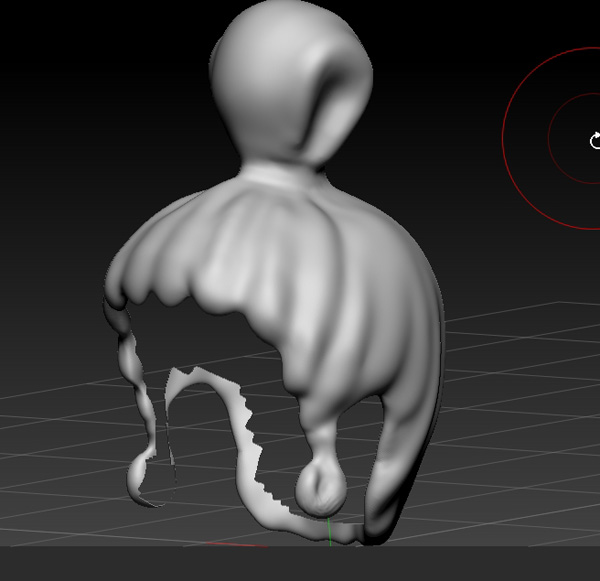Click the small round knot near hair bottom
Image resolution: width=600 pixels, height=581 pixels.
[x=320, y=490]
